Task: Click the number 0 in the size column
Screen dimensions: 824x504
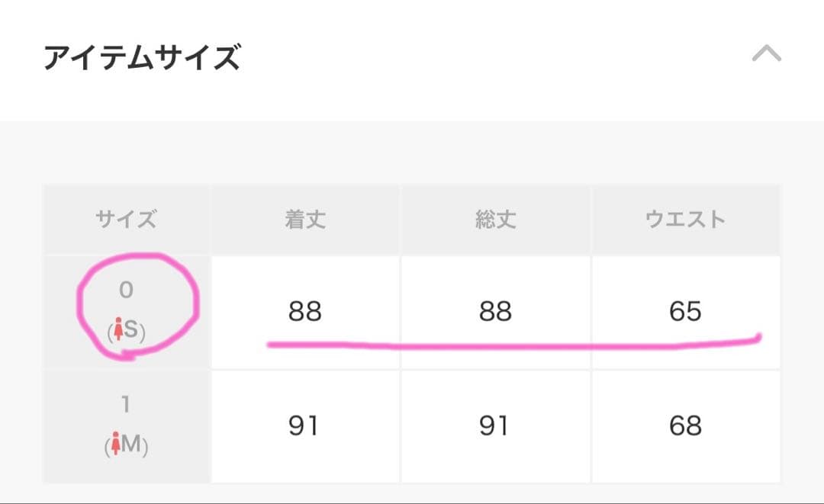Action: click(x=127, y=290)
